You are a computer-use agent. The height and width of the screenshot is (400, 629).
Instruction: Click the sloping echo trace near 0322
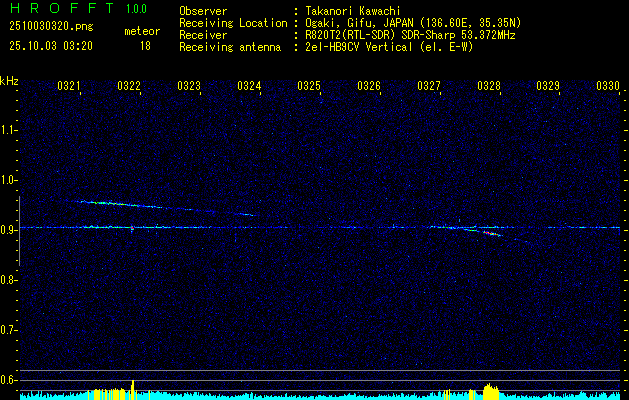pos(166,208)
